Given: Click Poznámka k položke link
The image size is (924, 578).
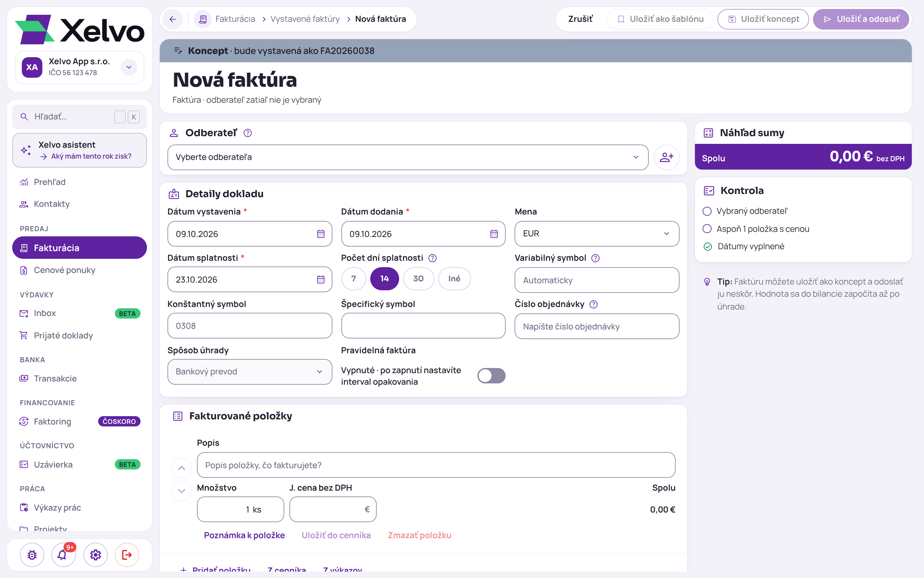Looking at the screenshot, I should 244,535.
